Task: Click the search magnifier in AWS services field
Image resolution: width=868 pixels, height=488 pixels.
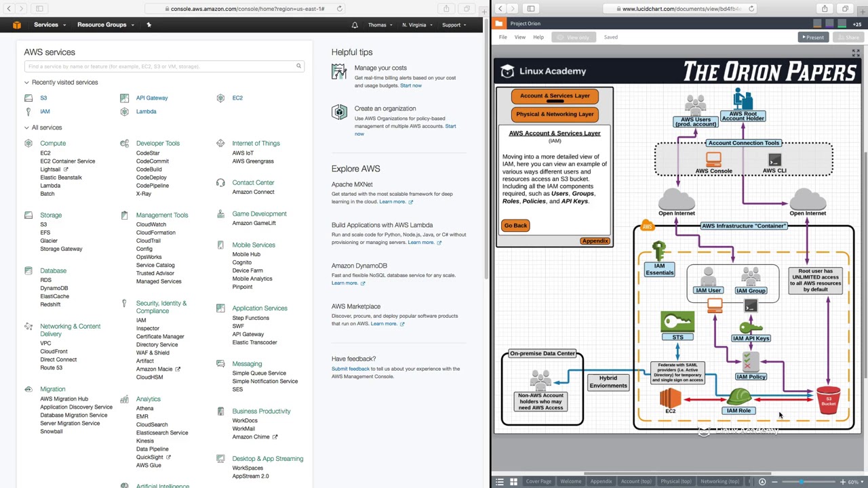Action: pos(298,66)
